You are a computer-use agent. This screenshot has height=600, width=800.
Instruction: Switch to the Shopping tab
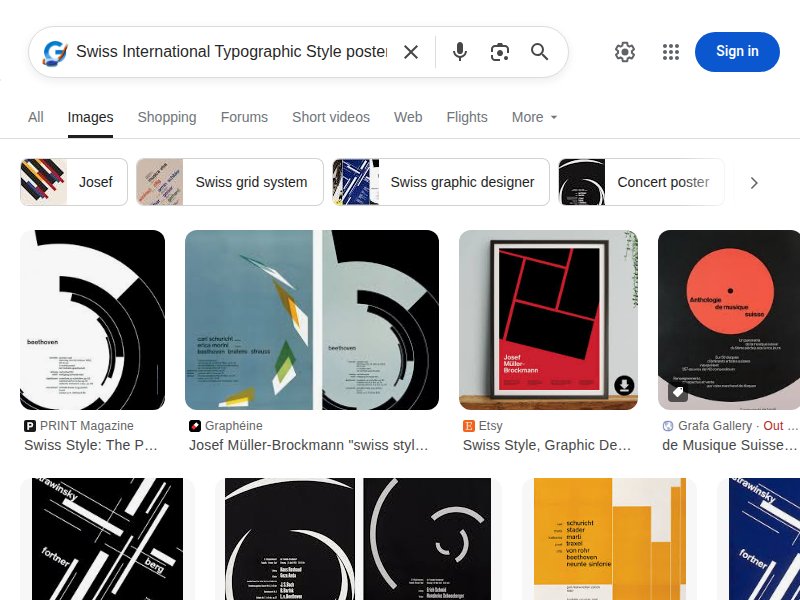[x=166, y=117]
